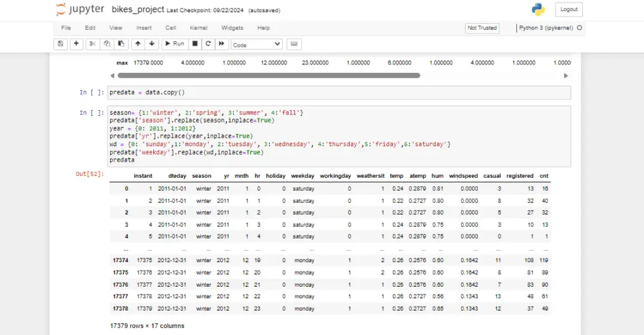Click row index 17378

(x=120, y=309)
